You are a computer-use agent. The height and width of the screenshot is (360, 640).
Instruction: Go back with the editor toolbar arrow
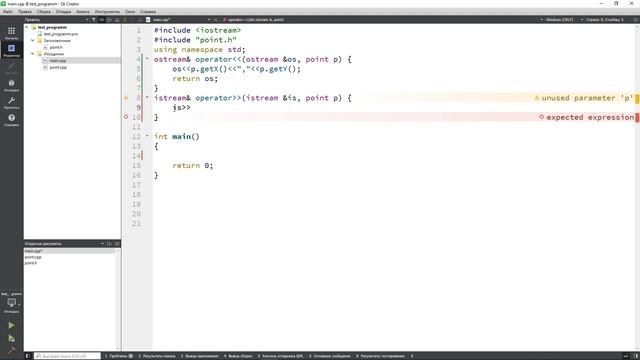click(x=126, y=20)
